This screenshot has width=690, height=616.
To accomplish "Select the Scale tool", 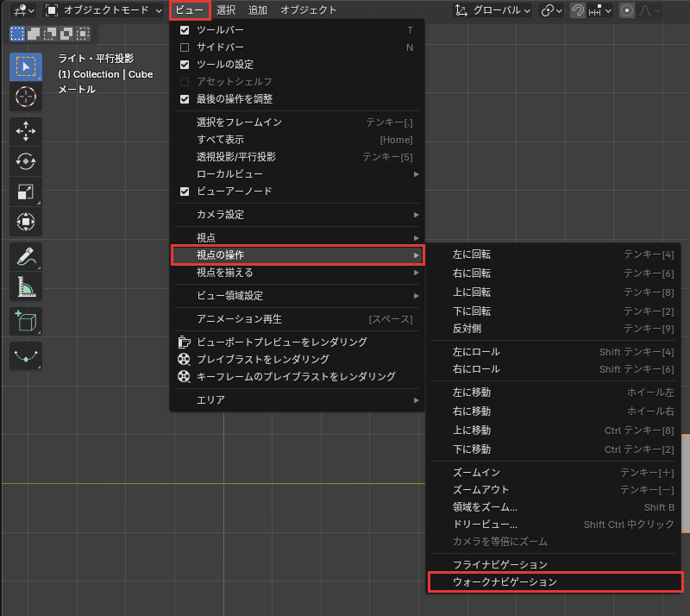I will coord(26,192).
